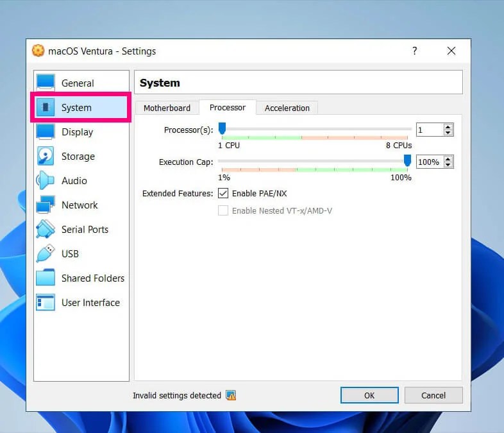Increase processor count with up arrow
The image size is (504, 433).
448,127
